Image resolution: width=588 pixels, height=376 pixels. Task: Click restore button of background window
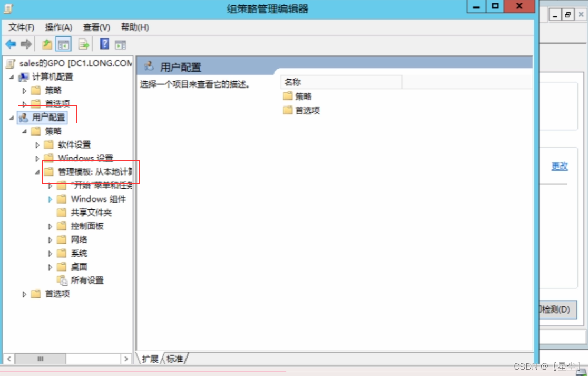[x=568, y=15]
